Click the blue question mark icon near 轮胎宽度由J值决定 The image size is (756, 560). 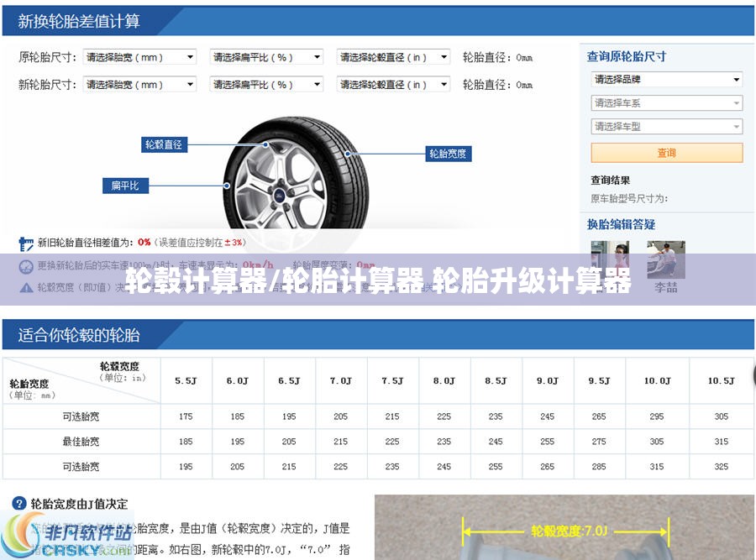click(18, 504)
